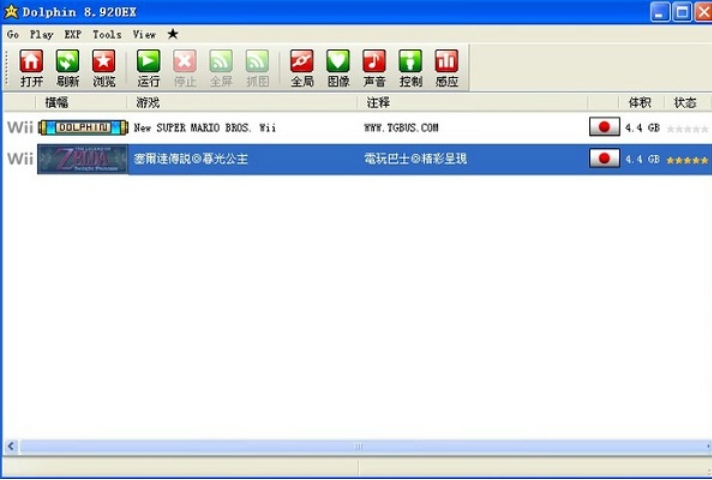
Task: Click the 全屏 (Fullscreen) toolbar icon
Action: pyautogui.click(x=221, y=61)
